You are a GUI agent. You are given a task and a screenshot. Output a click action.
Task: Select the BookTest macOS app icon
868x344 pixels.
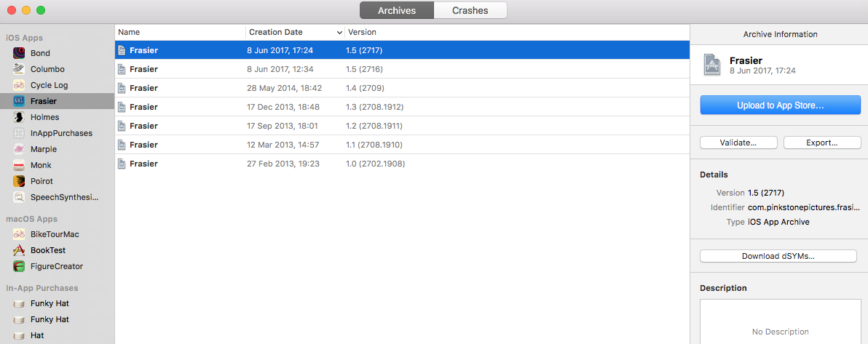coord(19,250)
